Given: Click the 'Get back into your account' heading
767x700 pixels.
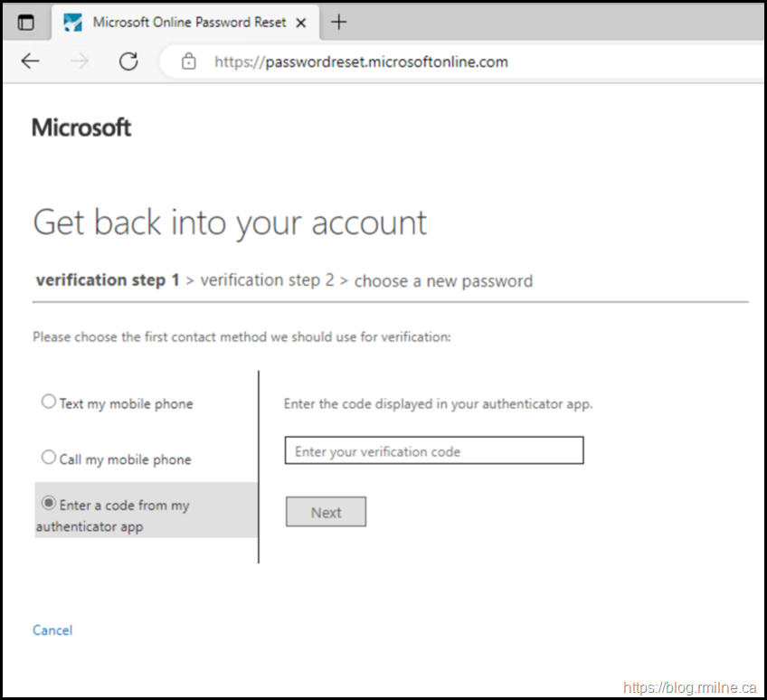Looking at the screenshot, I should [x=230, y=222].
